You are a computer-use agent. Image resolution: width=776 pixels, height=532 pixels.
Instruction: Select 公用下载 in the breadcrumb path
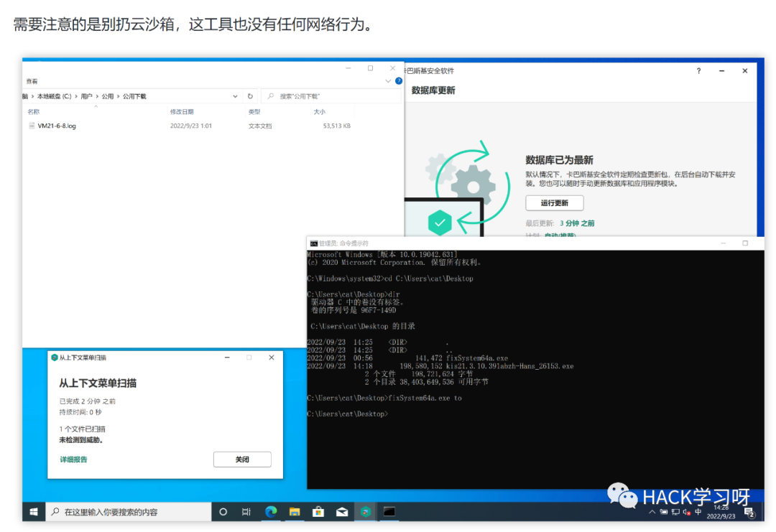click(x=134, y=96)
